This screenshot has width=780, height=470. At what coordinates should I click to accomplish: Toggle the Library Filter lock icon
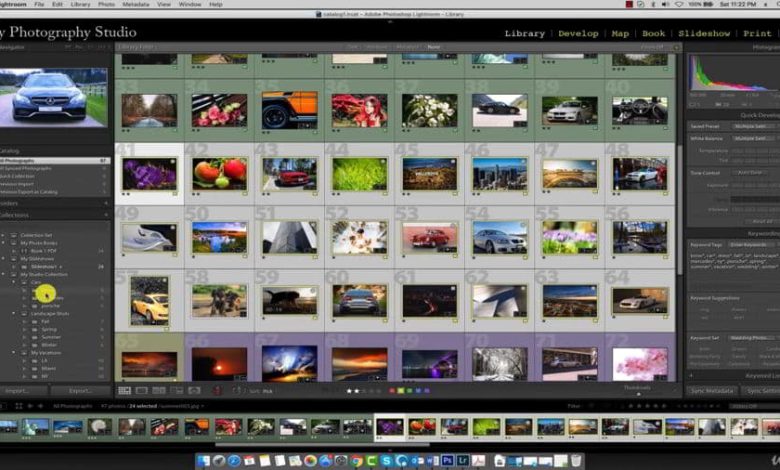pos(676,47)
